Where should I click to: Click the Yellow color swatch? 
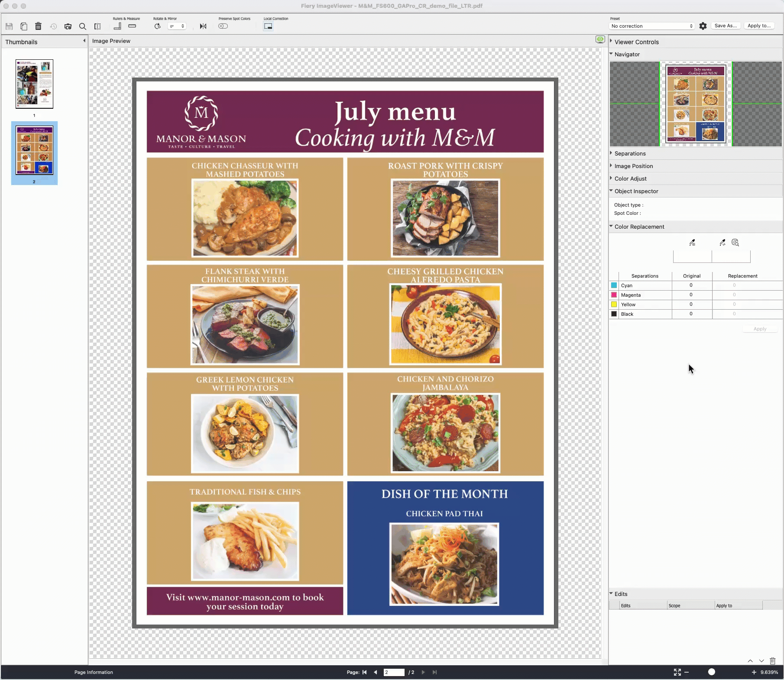click(614, 304)
